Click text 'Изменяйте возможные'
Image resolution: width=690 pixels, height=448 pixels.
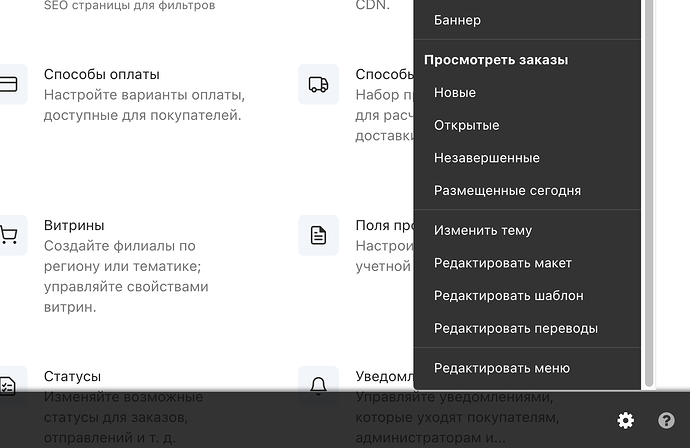click(123, 397)
